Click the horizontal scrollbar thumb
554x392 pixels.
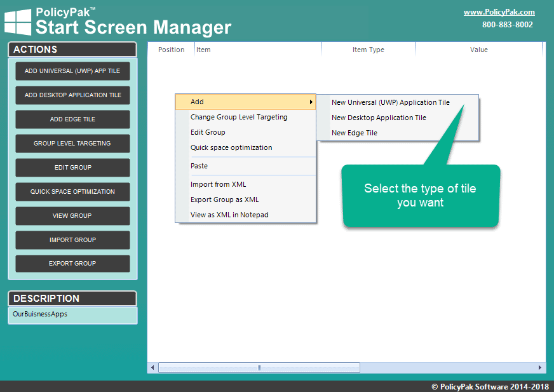pyautogui.click(x=259, y=368)
